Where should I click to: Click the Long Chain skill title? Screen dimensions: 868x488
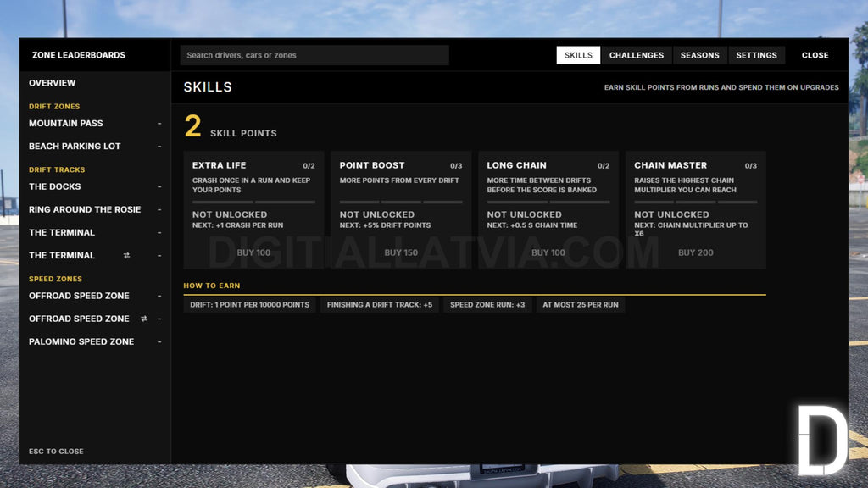pos(516,165)
